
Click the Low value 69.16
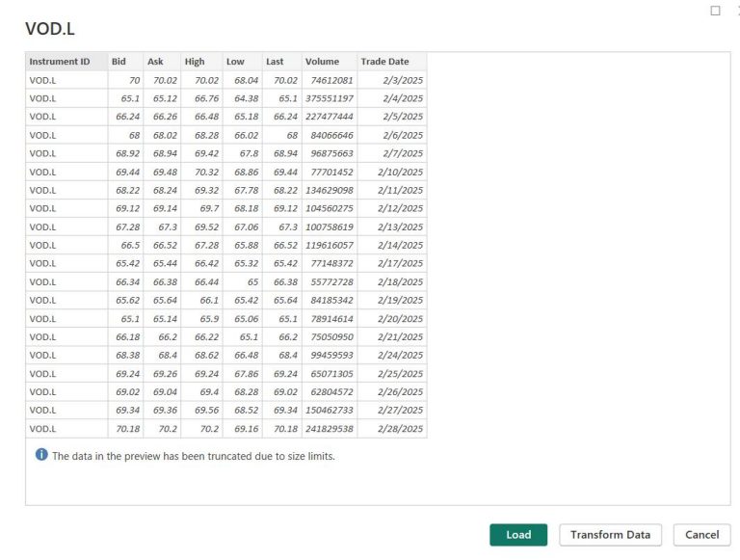click(242, 429)
